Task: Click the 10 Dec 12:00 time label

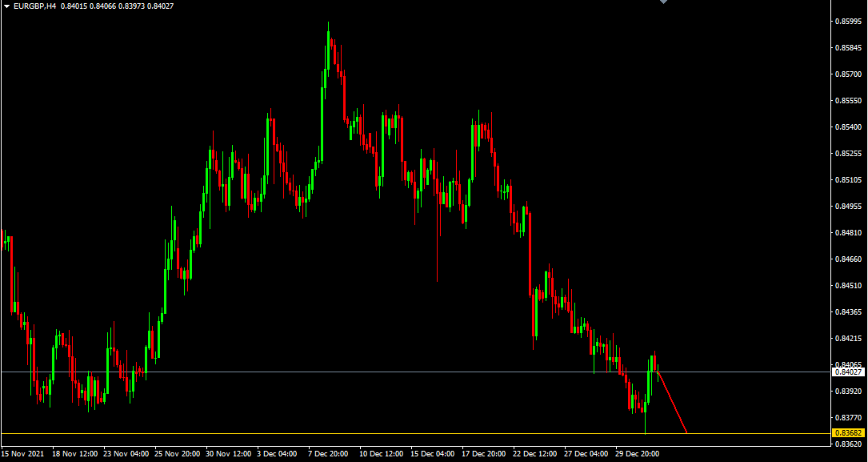Action: 382,454
